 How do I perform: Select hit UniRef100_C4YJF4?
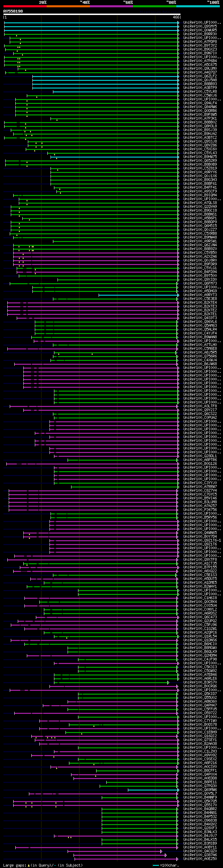(200, 333)
